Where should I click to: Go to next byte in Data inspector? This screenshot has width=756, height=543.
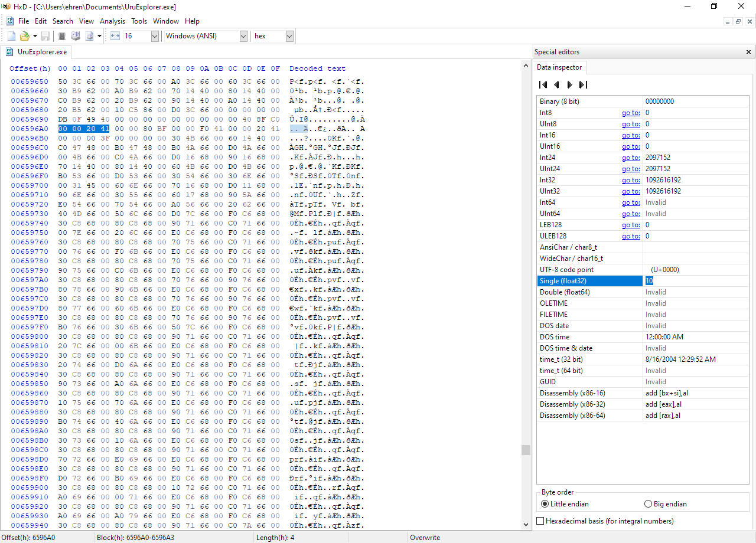point(570,84)
